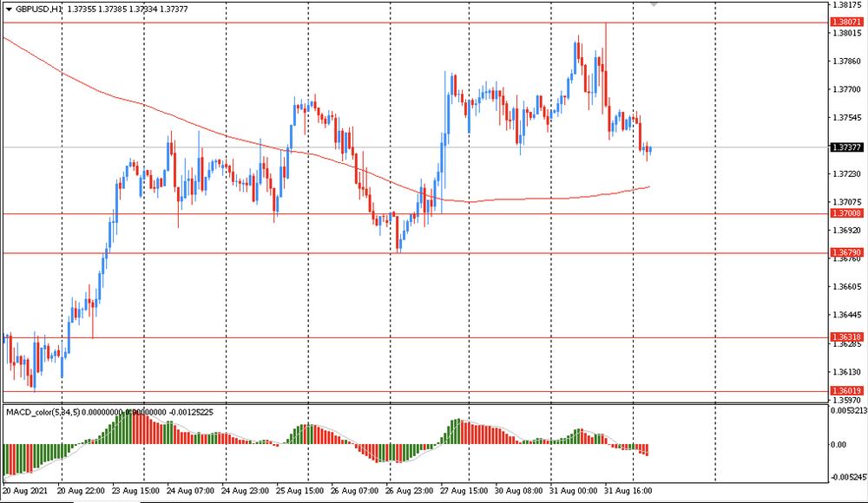The image size is (868, 503).
Task: Select the GBPUSD,H1 chart title text
Action: point(39,10)
